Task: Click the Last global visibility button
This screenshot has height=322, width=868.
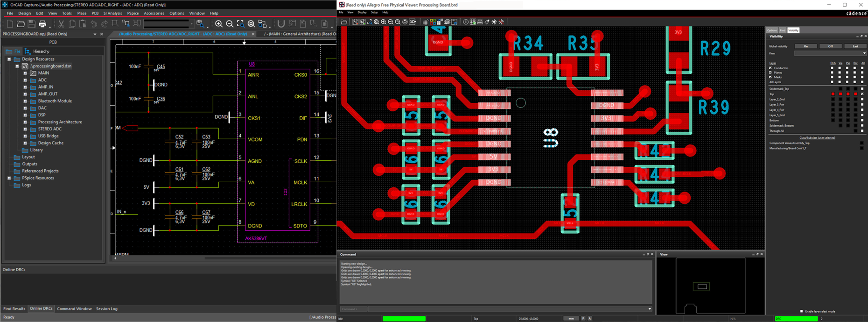Action: (x=855, y=46)
